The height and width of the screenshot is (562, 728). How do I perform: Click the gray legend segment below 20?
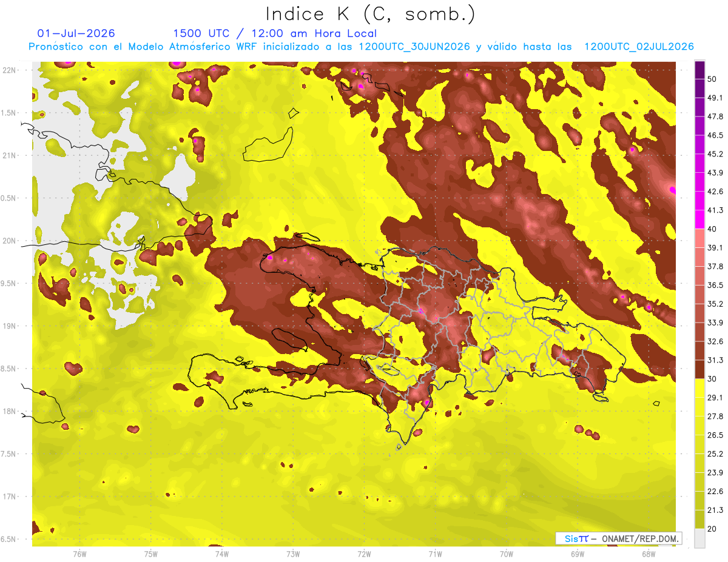point(699,538)
